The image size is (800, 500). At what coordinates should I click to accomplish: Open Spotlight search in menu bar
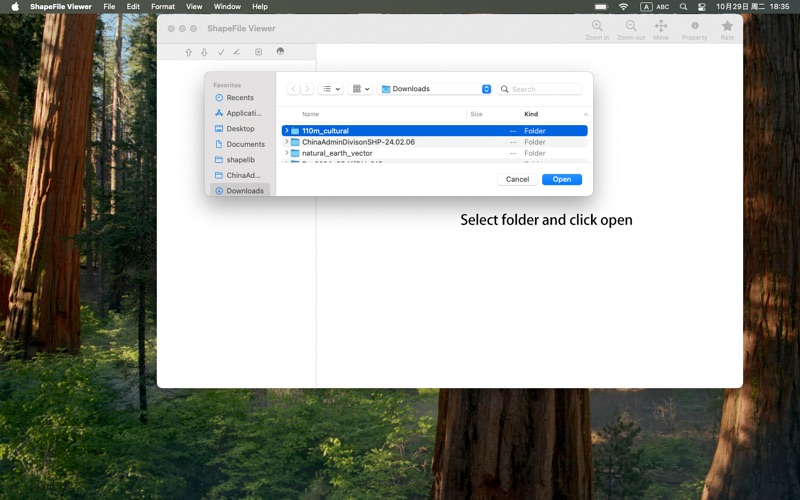click(683, 7)
